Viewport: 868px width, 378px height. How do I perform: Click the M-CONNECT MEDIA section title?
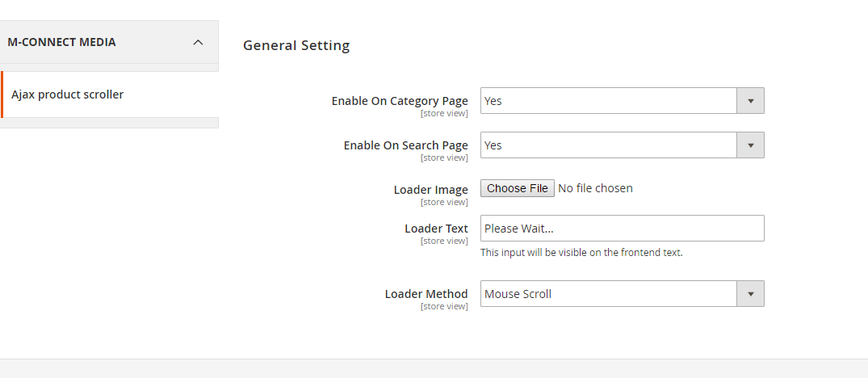pos(61,42)
